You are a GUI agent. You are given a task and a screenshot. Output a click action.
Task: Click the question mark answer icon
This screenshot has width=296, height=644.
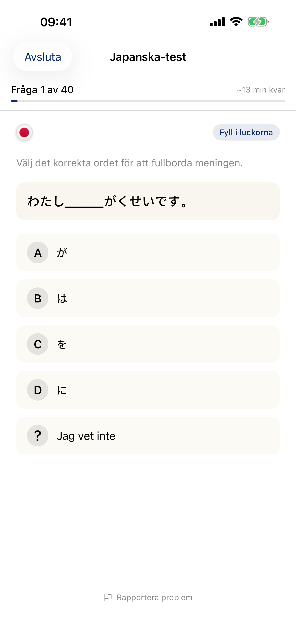click(x=37, y=435)
